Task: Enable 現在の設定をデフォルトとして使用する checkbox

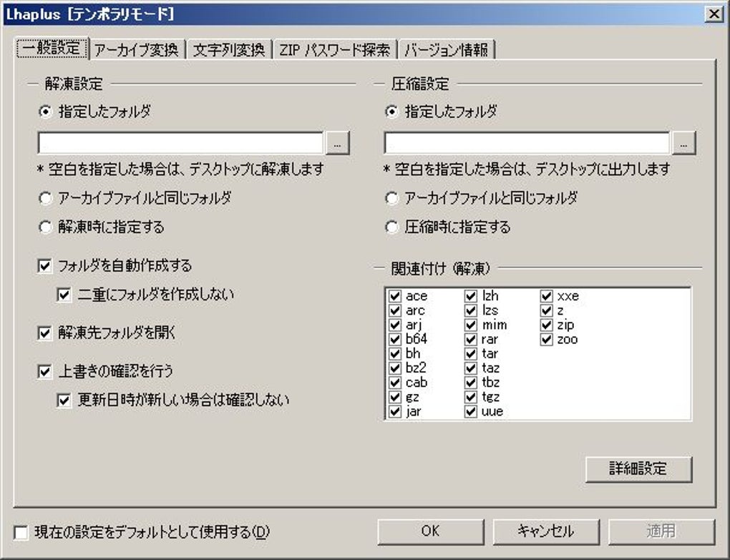Action: [21, 533]
